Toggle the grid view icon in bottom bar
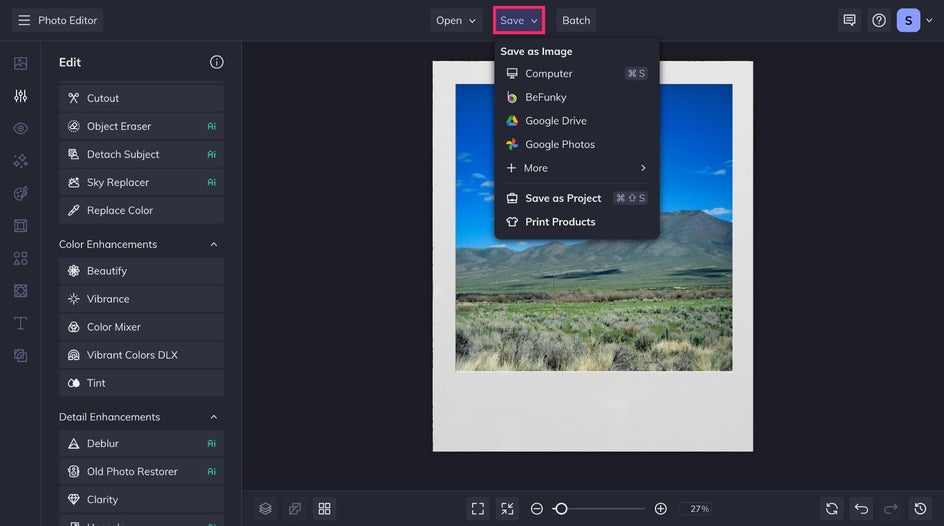 coord(324,509)
